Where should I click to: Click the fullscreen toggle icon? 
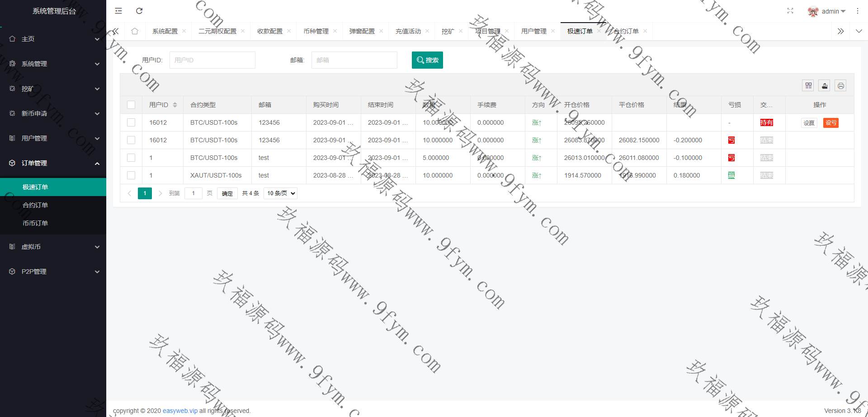(x=790, y=11)
